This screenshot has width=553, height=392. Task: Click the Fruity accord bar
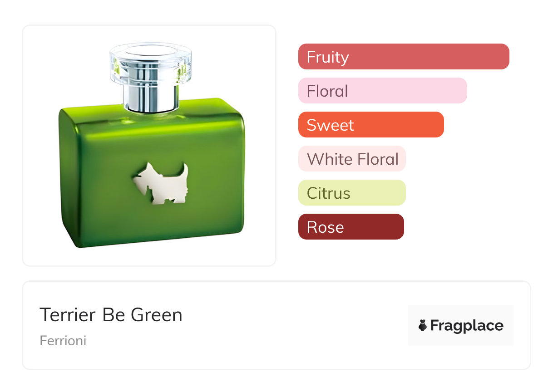[x=403, y=57]
